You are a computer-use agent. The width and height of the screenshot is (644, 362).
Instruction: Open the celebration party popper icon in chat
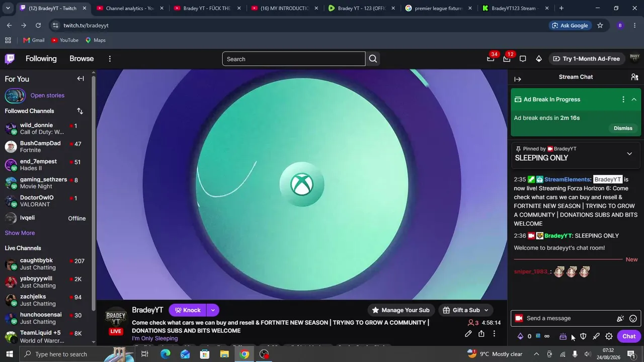[620, 318]
